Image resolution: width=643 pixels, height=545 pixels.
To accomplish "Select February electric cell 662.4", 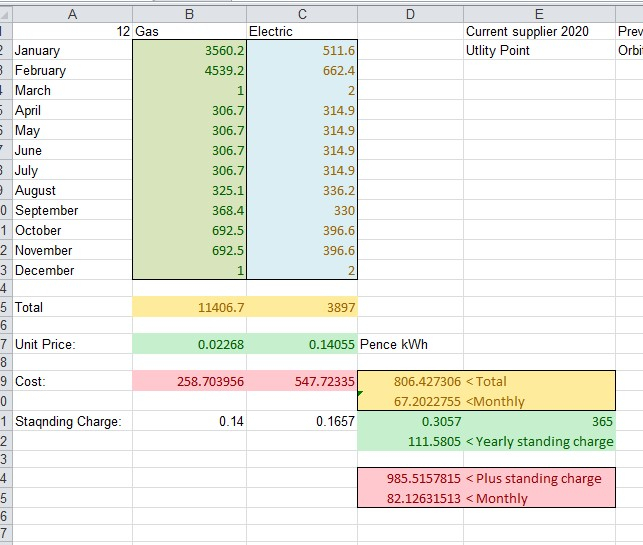I will [x=301, y=71].
